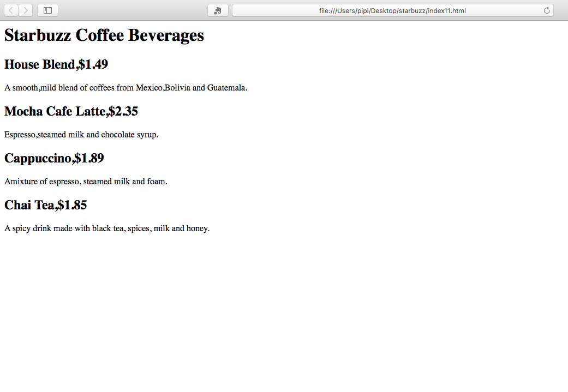Select the Chai Tea,$1.85 heading
Screen dimensions: 568x392
pyautogui.click(x=46, y=205)
